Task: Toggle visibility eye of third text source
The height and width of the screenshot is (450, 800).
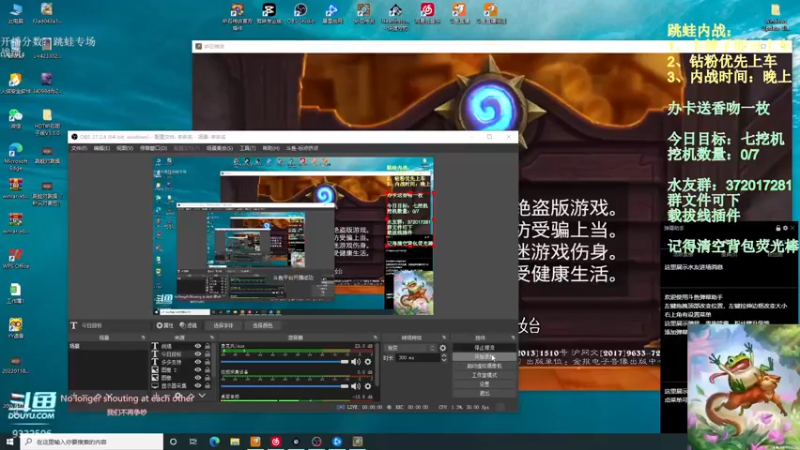Action: [197, 362]
